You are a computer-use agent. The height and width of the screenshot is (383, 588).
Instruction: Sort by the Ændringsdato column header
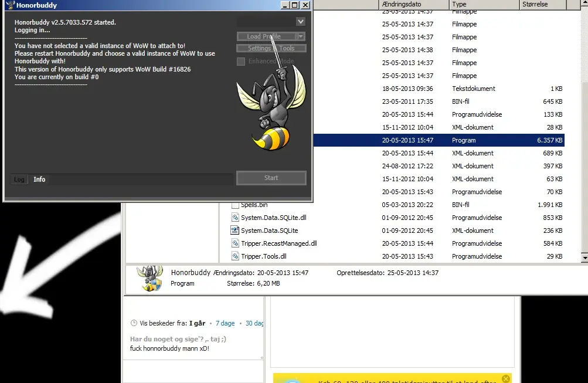(414, 5)
